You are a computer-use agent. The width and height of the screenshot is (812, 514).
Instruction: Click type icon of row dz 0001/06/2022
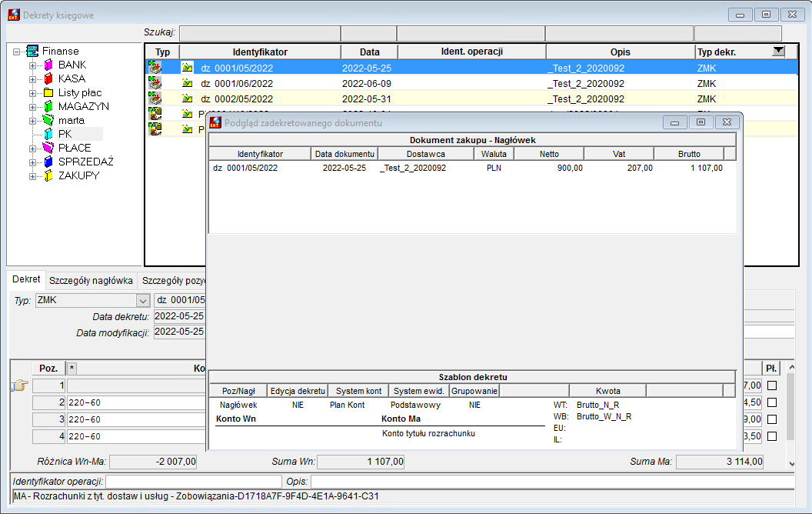(x=155, y=83)
